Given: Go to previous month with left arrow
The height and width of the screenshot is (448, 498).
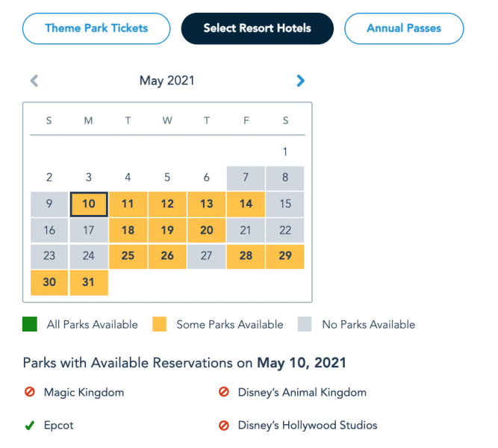Looking at the screenshot, I should click(34, 81).
